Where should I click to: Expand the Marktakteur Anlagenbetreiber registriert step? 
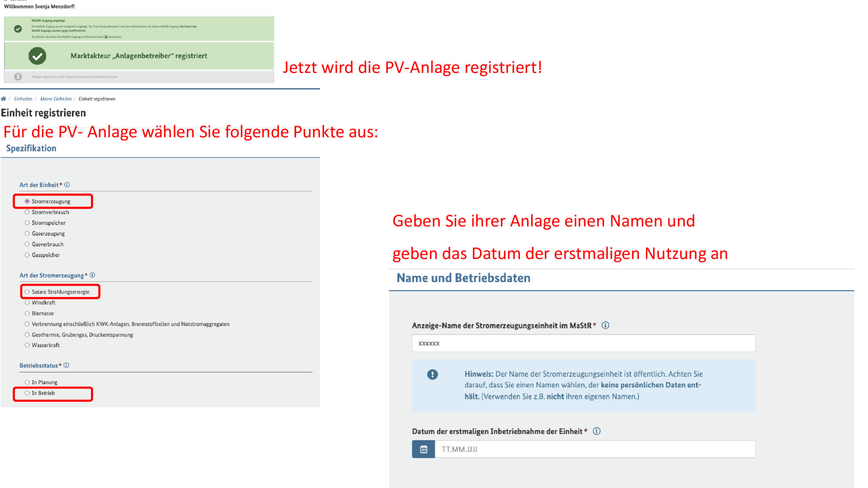pyautogui.click(x=139, y=56)
